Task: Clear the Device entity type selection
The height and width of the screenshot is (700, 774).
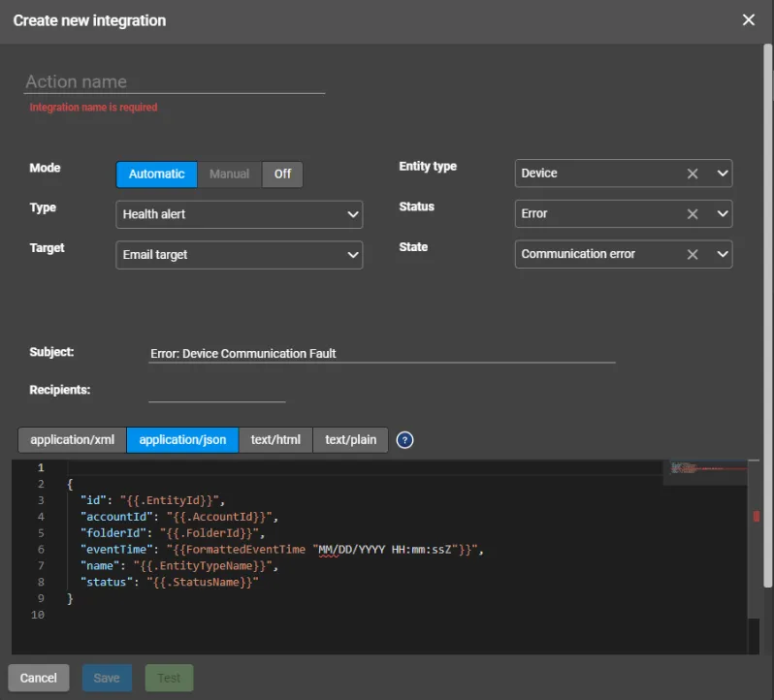Action: tap(693, 174)
